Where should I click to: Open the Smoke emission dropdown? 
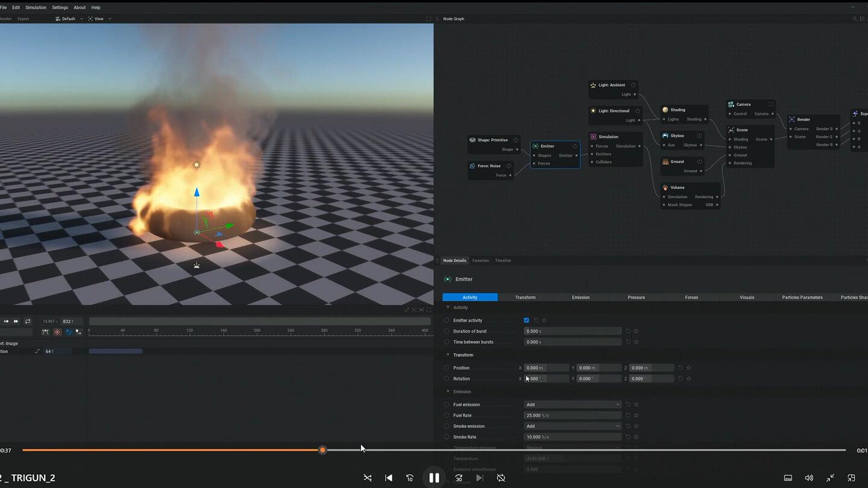coord(573,427)
